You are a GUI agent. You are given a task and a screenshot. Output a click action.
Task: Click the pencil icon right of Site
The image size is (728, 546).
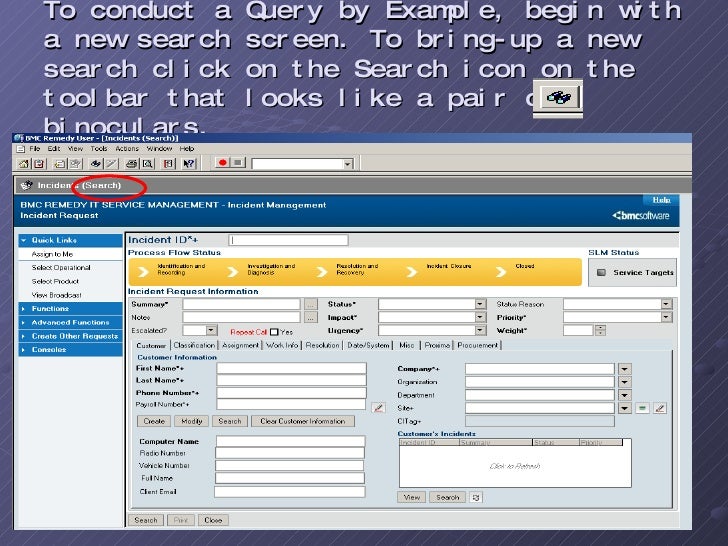tap(660, 408)
